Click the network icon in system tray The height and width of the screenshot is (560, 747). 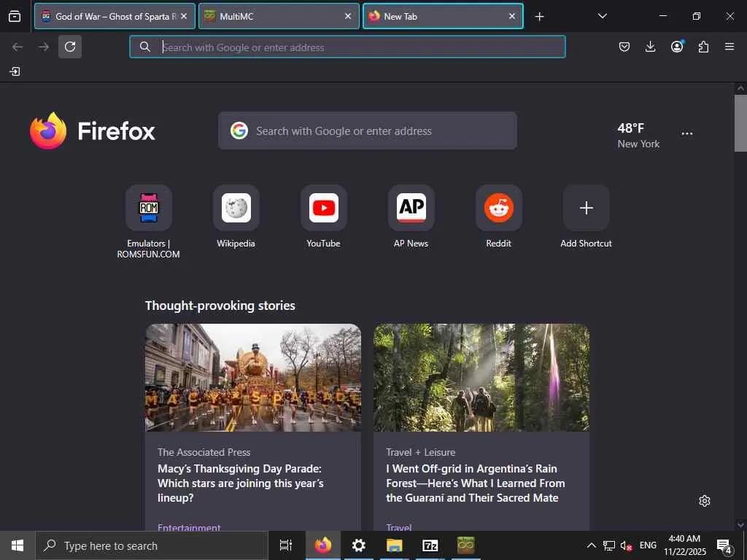609,545
